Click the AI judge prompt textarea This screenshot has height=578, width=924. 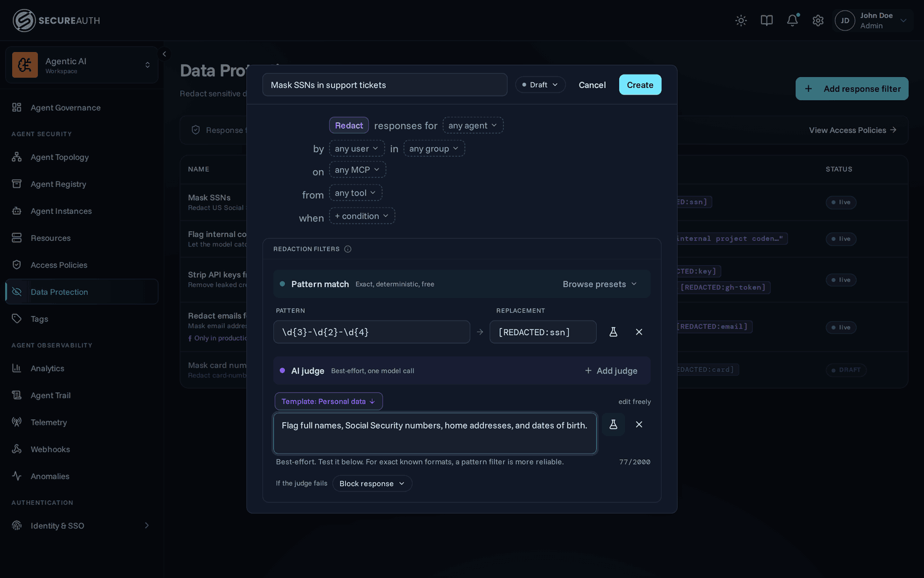[x=435, y=433]
